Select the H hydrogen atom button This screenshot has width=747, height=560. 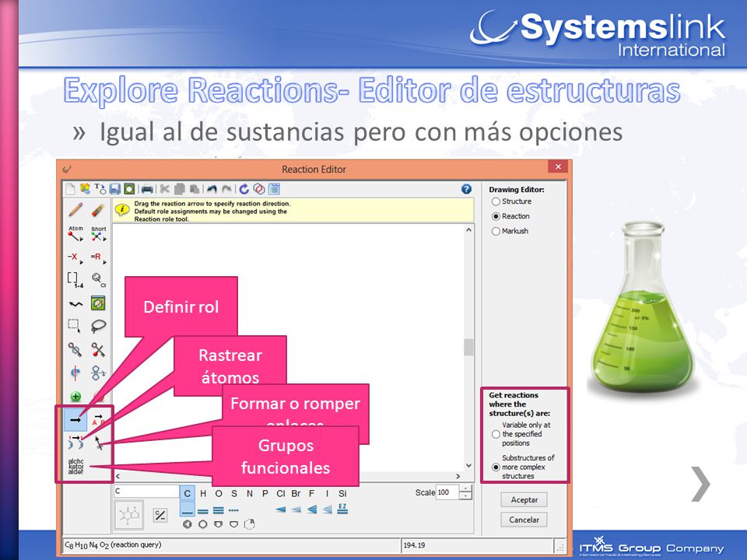(x=203, y=494)
